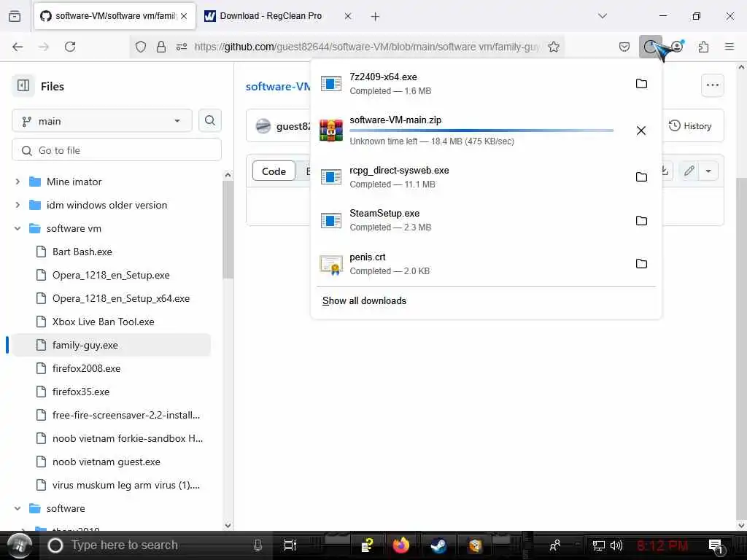Select Bart Bash.exe in file tree
Screen dimensions: 747x560
tap(82, 252)
